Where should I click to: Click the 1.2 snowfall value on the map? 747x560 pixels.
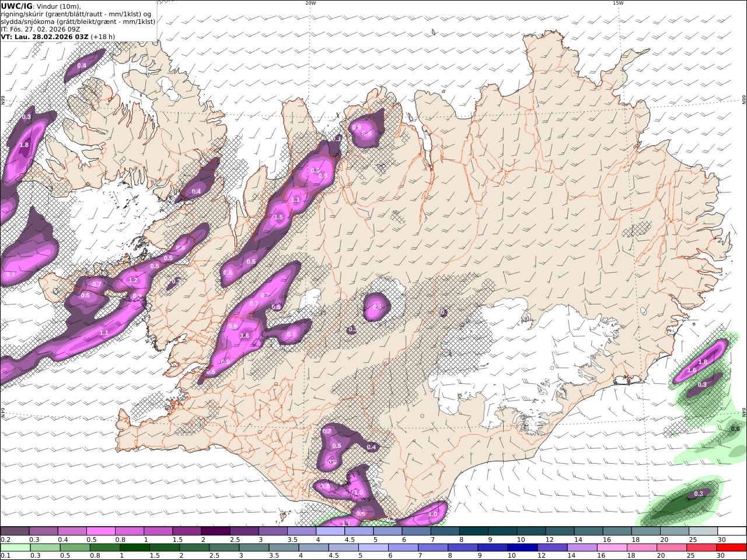(133, 280)
